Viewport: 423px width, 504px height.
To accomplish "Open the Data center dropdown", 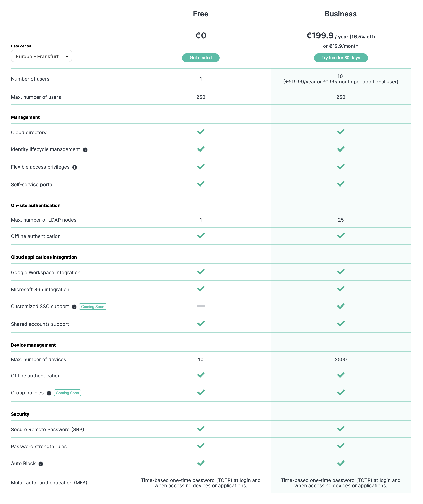I will pos(41,56).
